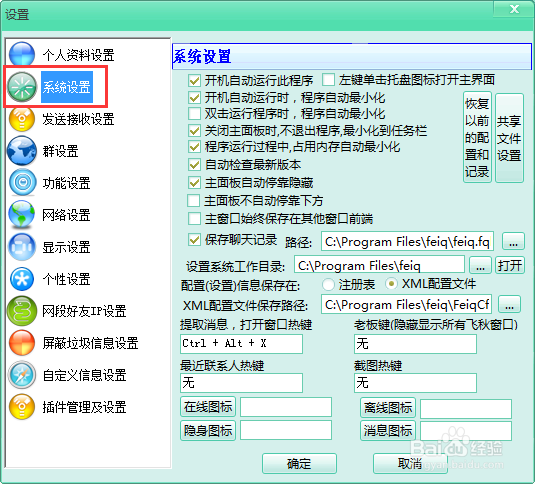Toggle 占用内存自动最小化 checkbox
This screenshot has height=484, width=535.
tap(194, 147)
